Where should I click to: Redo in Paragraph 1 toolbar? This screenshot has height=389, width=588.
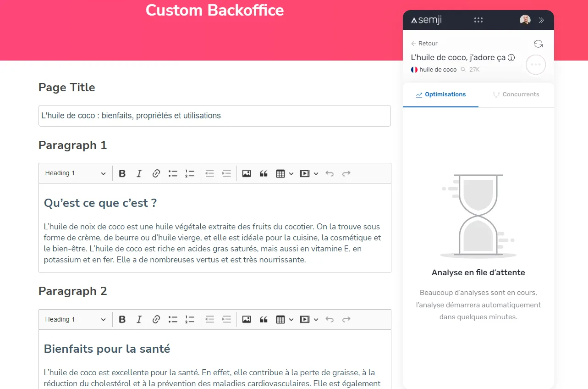coord(346,173)
